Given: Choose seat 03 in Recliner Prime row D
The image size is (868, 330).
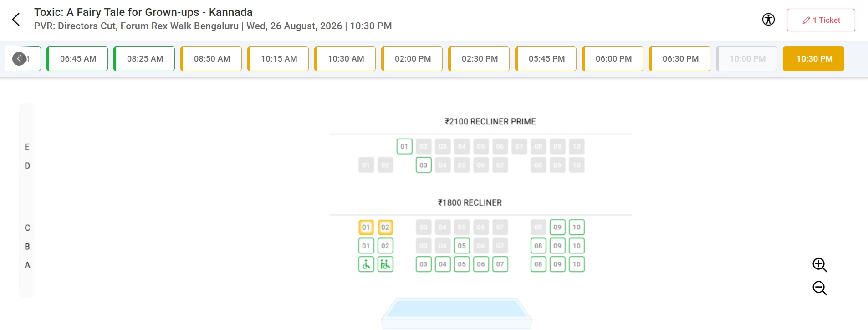Looking at the screenshot, I should pos(424,165).
